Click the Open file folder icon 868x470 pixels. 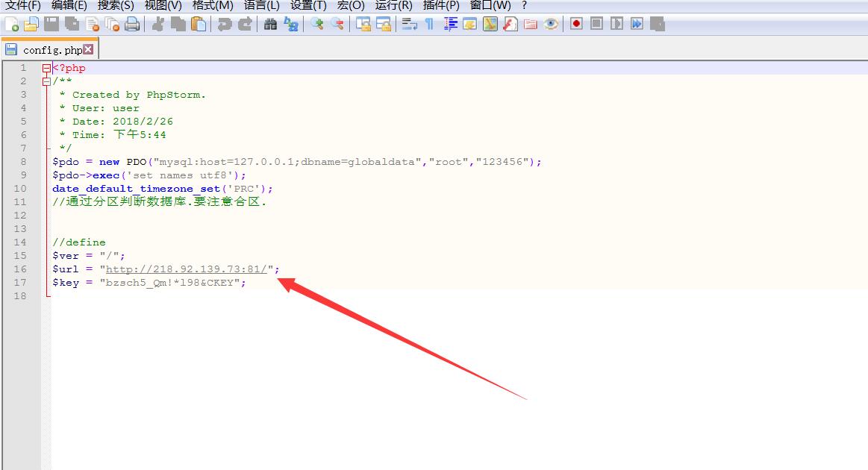coord(31,24)
